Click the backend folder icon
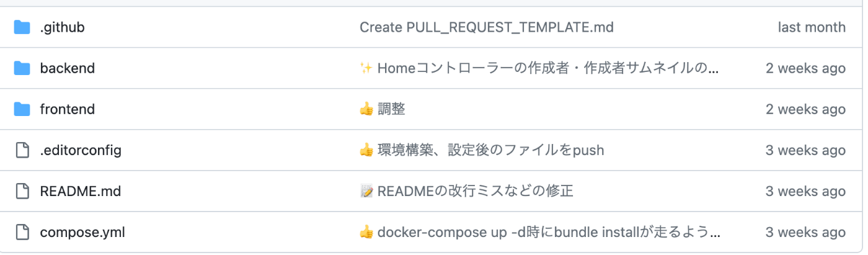Image resolution: width=868 pixels, height=255 pixels. click(x=22, y=68)
